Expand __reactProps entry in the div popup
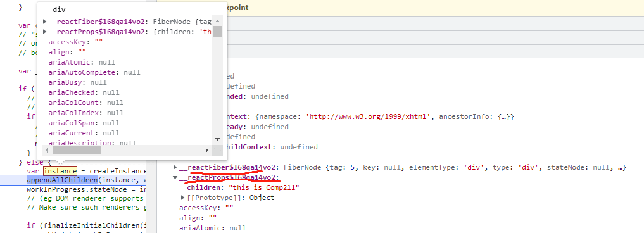Viewport: 644px width, 233px height. pyautogui.click(x=45, y=32)
